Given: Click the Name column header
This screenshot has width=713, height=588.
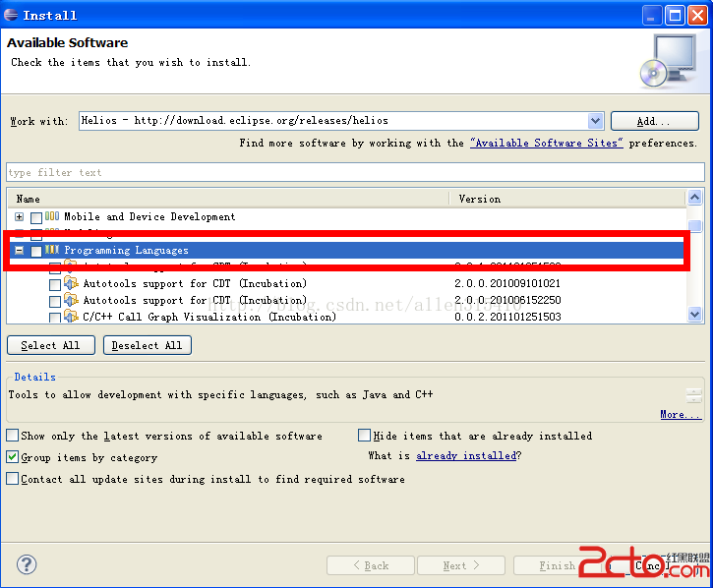Looking at the screenshot, I should [x=228, y=199].
